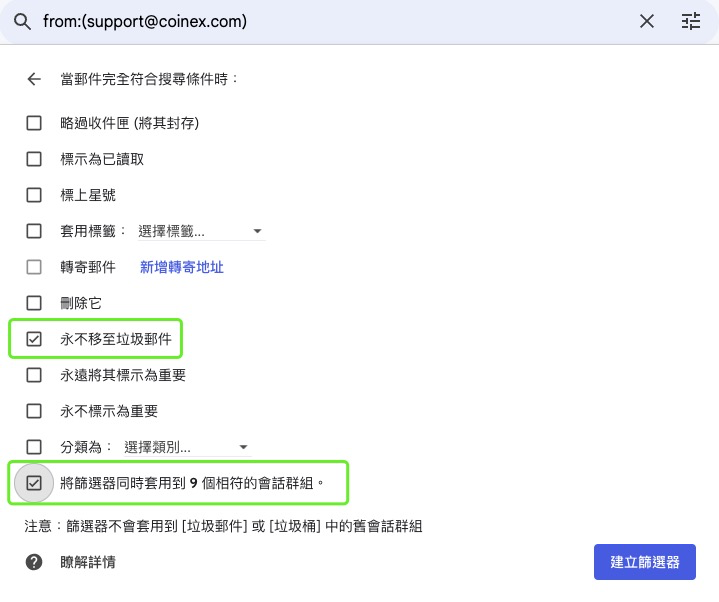Check 永不標示為重要 checkbox
This screenshot has height=602, width=719.
pos(34,411)
